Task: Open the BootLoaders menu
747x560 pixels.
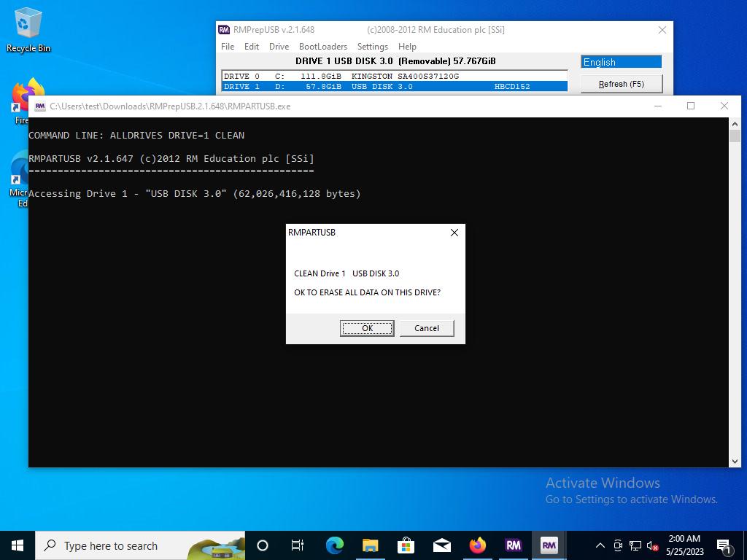Action: [323, 46]
